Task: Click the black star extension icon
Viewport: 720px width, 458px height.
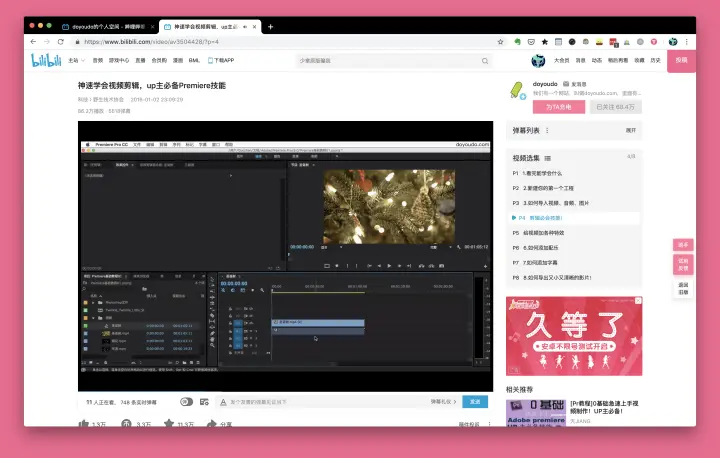Action: (x=545, y=42)
